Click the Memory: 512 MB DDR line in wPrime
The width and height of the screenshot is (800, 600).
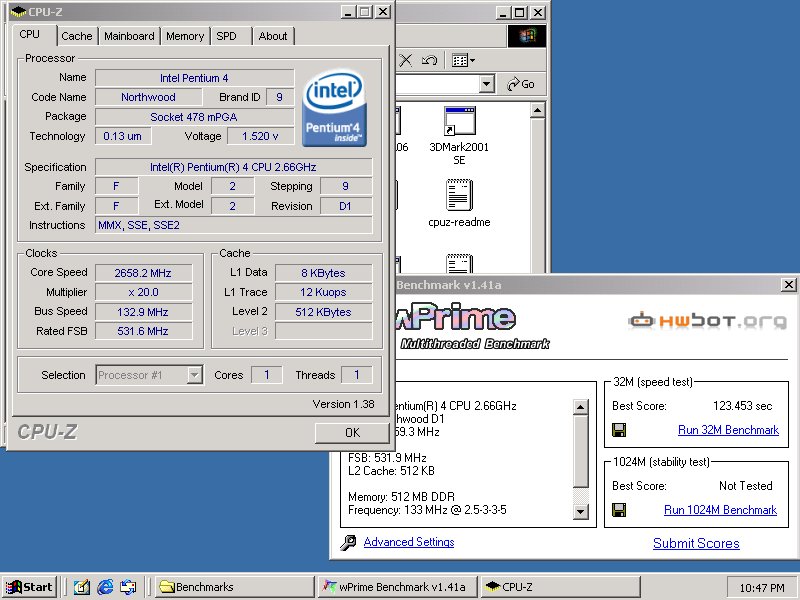coord(401,496)
